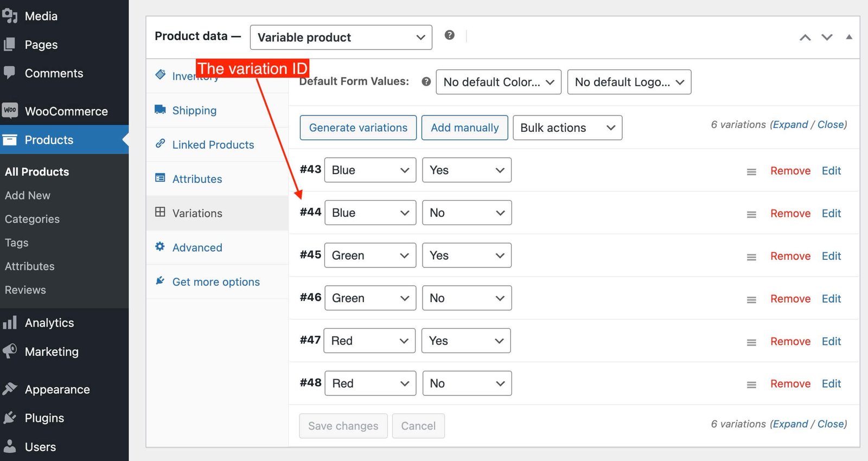Click the Users person icon
This screenshot has height=461, width=868.
[x=10, y=446]
